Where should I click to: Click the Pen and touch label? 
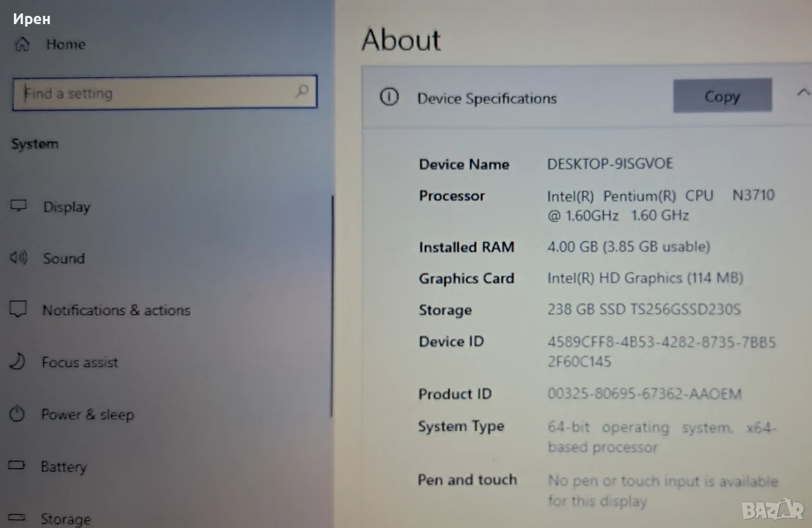click(x=467, y=480)
